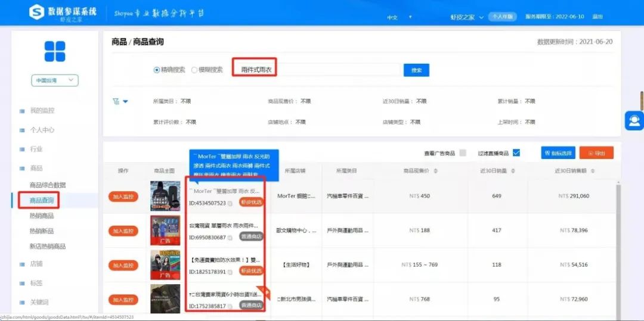Click store name 【生活好物】
The width and height of the screenshot is (644, 321).
click(x=296, y=265)
